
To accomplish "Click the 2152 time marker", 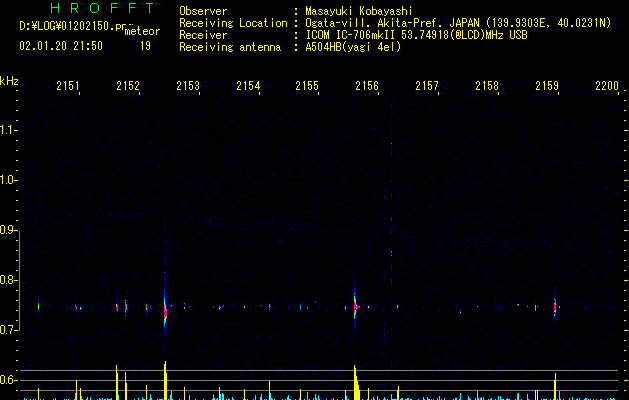I will point(128,86).
